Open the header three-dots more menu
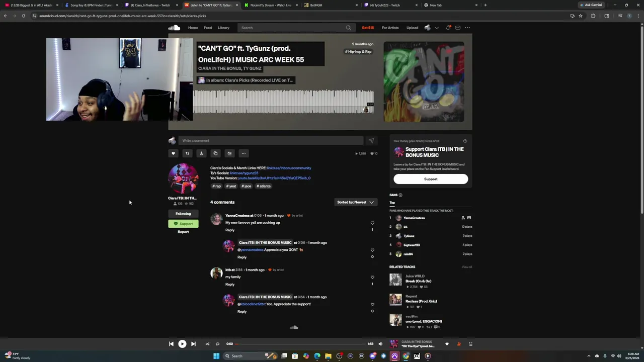 tap(467, 28)
